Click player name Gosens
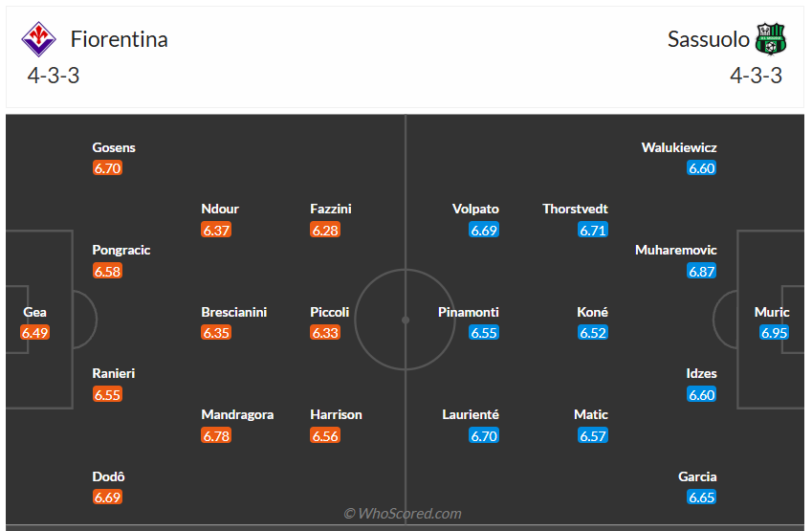 (x=114, y=147)
